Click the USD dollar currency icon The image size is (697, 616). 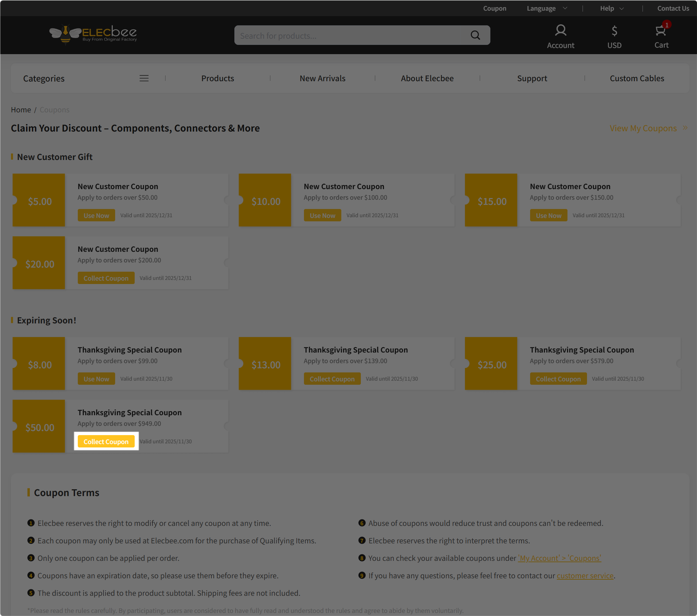pos(614,31)
